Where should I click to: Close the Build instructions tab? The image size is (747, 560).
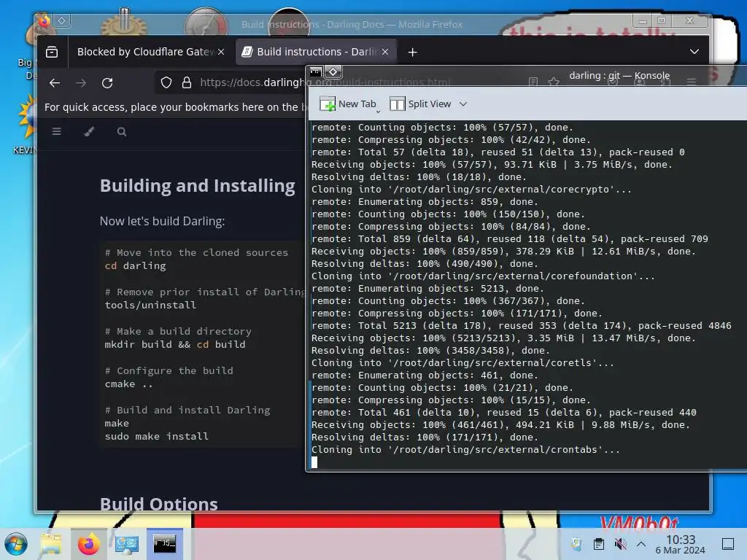point(385,52)
